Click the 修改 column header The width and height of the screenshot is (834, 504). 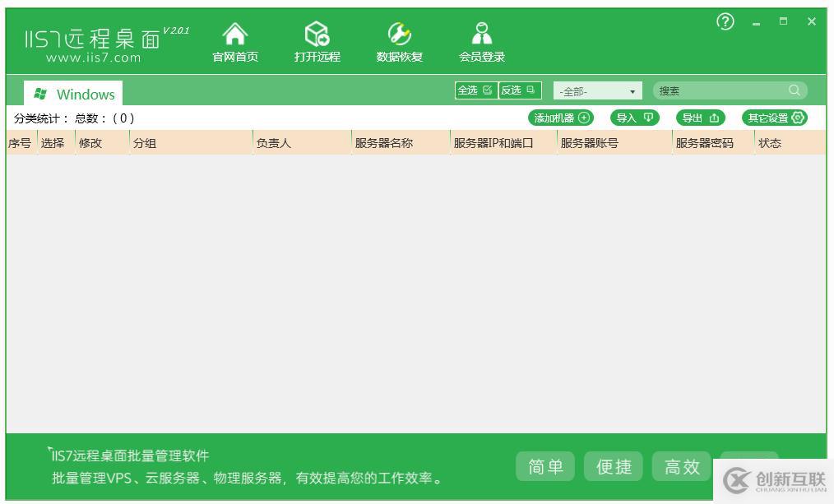point(103,143)
